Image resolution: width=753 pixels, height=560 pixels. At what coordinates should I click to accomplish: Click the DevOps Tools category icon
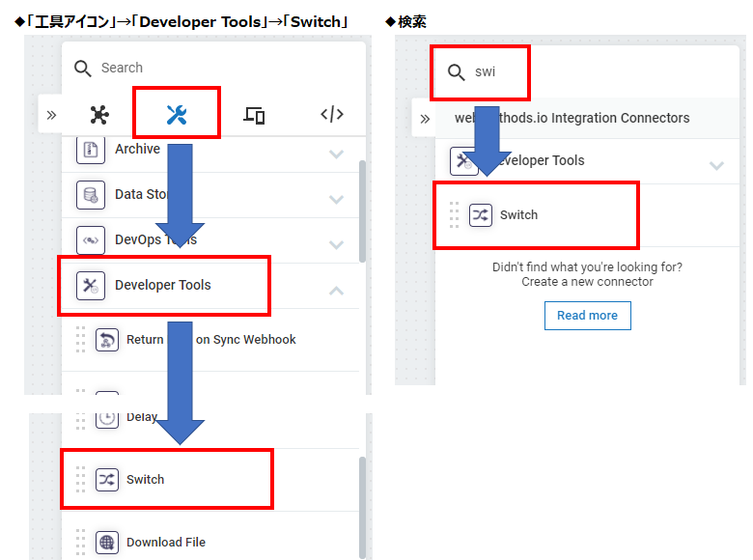click(x=91, y=240)
